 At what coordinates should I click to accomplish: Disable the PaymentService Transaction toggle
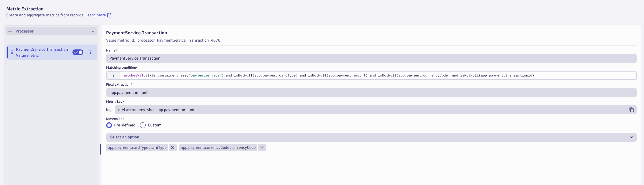pyautogui.click(x=78, y=52)
